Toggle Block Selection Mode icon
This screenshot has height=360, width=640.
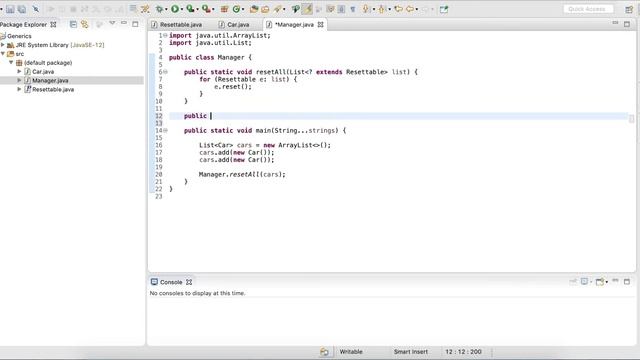click(341, 9)
